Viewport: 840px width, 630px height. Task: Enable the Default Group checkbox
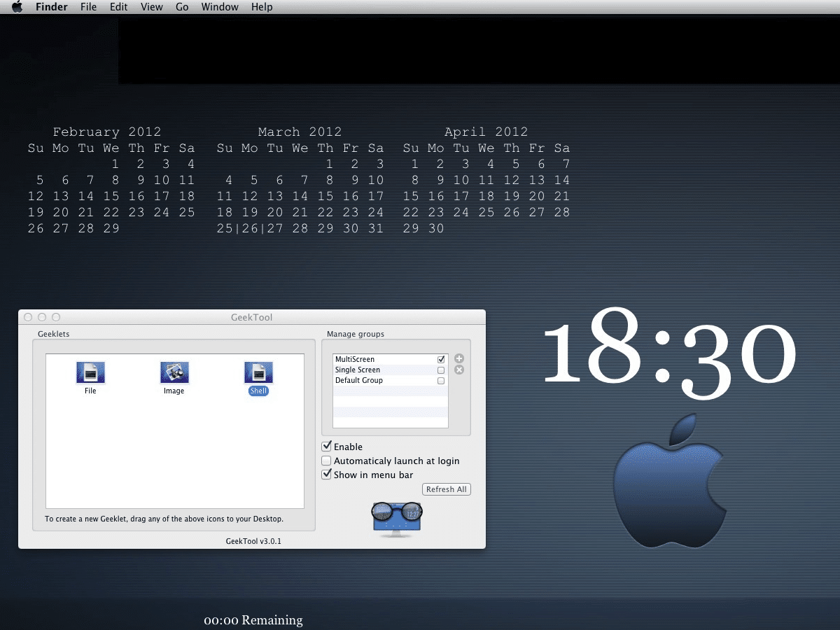440,380
